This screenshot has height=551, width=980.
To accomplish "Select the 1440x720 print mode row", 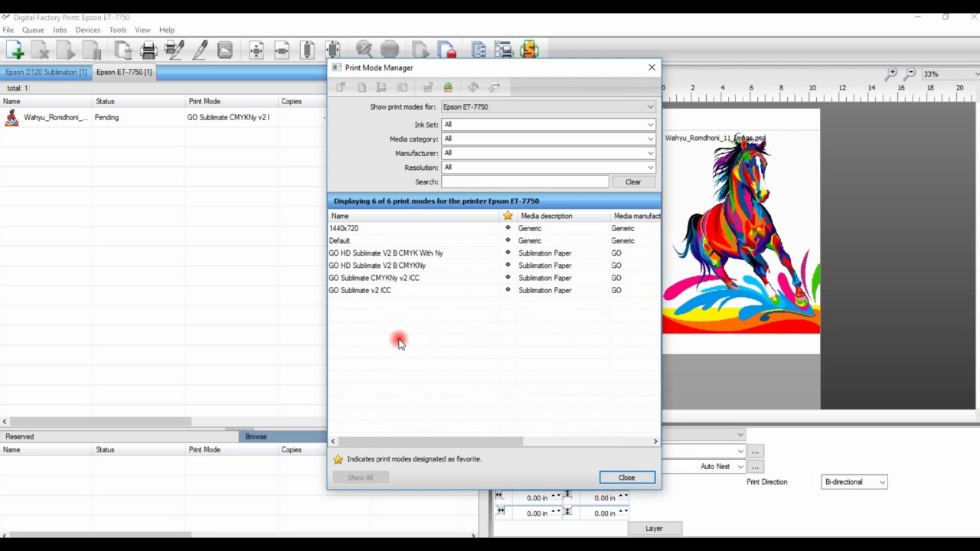I will [x=494, y=228].
